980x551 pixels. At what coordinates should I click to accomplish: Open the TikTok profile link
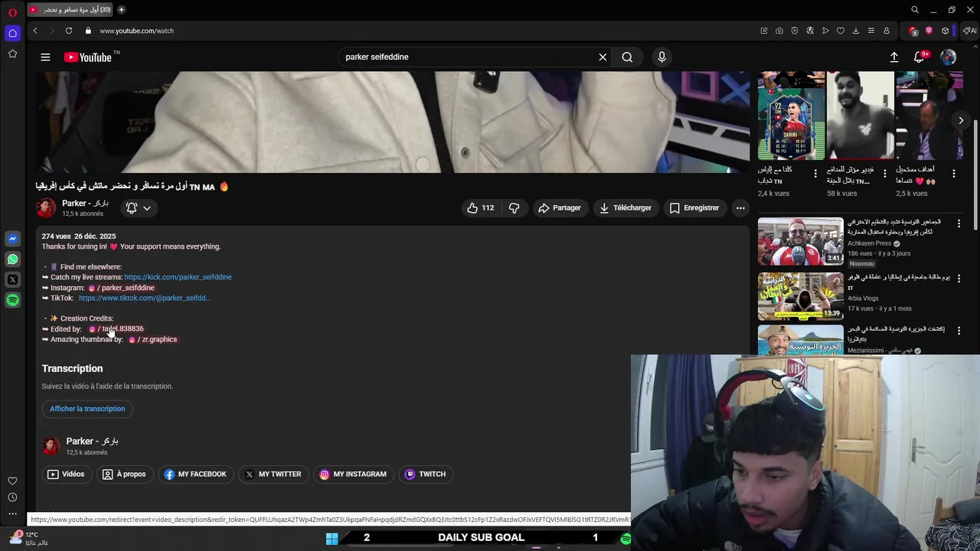(145, 298)
